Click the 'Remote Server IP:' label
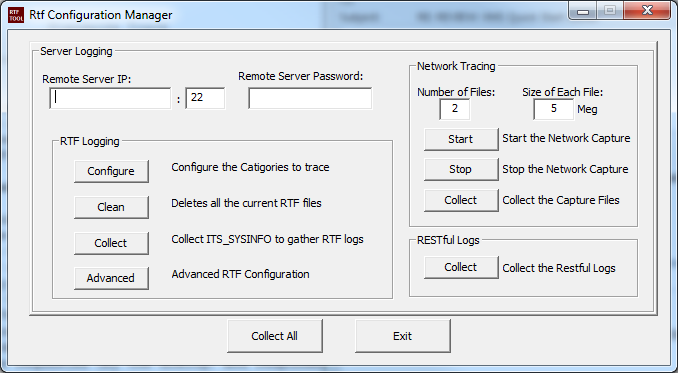 [86, 80]
